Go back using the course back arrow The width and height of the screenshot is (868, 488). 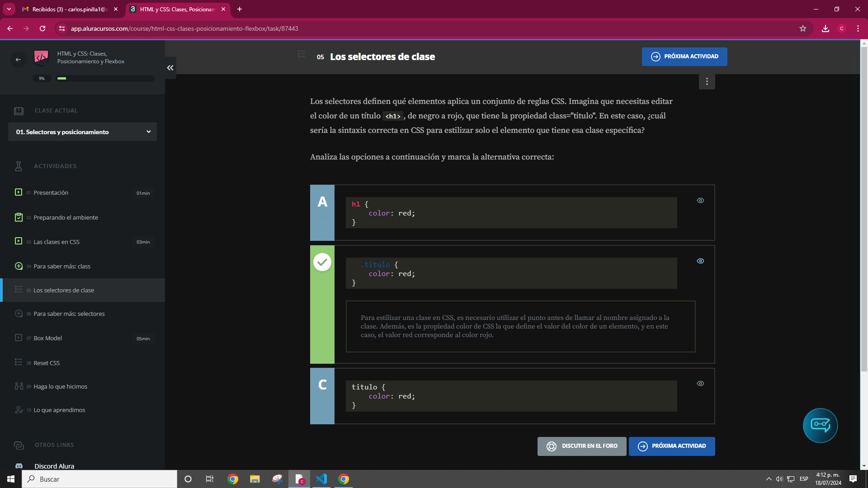click(x=18, y=60)
